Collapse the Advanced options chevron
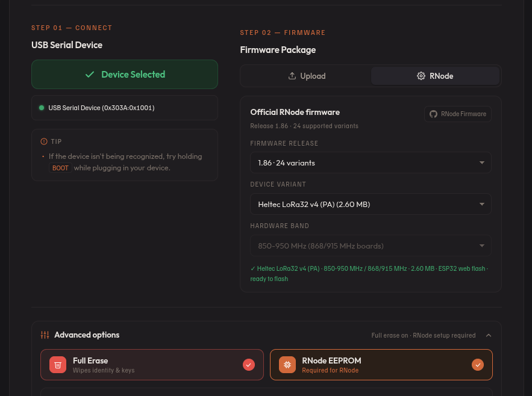Viewport: 532px width, 396px height. 489,335
